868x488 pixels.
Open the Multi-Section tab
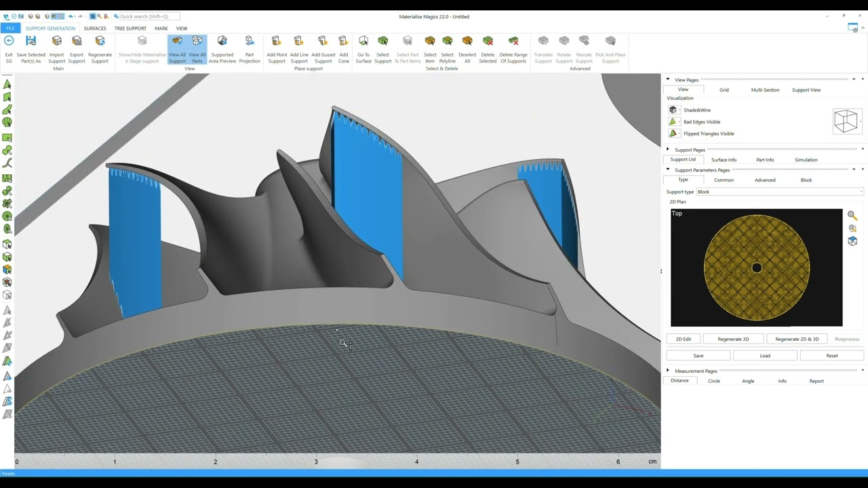(765, 89)
